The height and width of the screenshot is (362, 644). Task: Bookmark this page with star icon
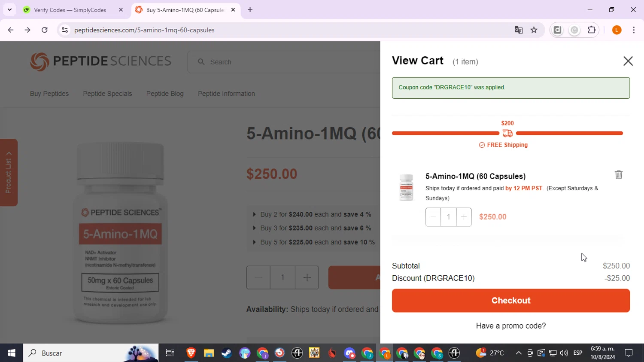click(534, 30)
